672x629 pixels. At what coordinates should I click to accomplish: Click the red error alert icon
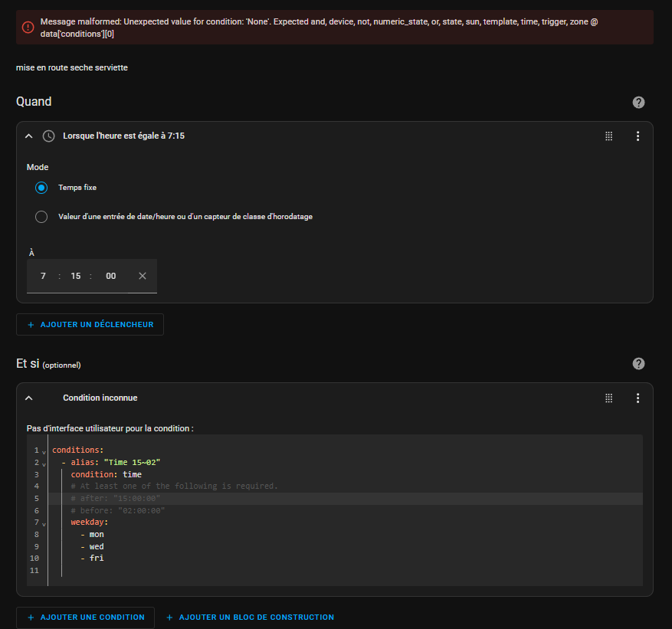(28, 27)
